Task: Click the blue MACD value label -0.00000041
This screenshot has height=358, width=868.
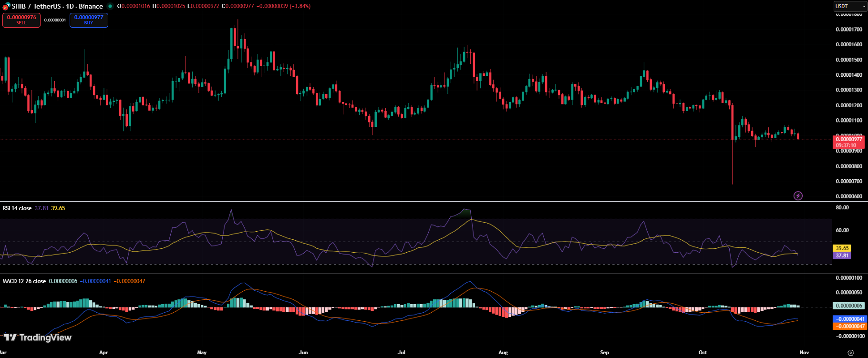Action: (x=849, y=319)
